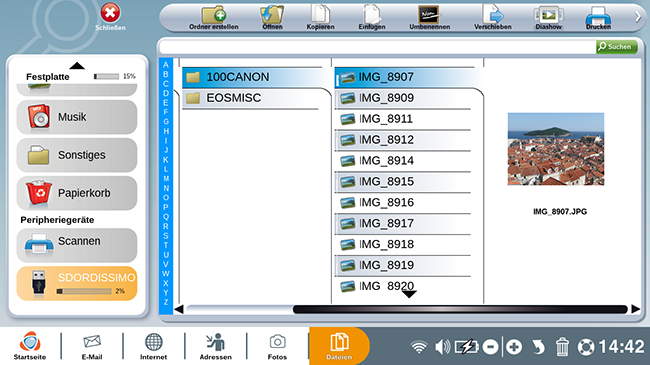
Task: Click the Verschieben toolbar icon
Action: [x=492, y=18]
